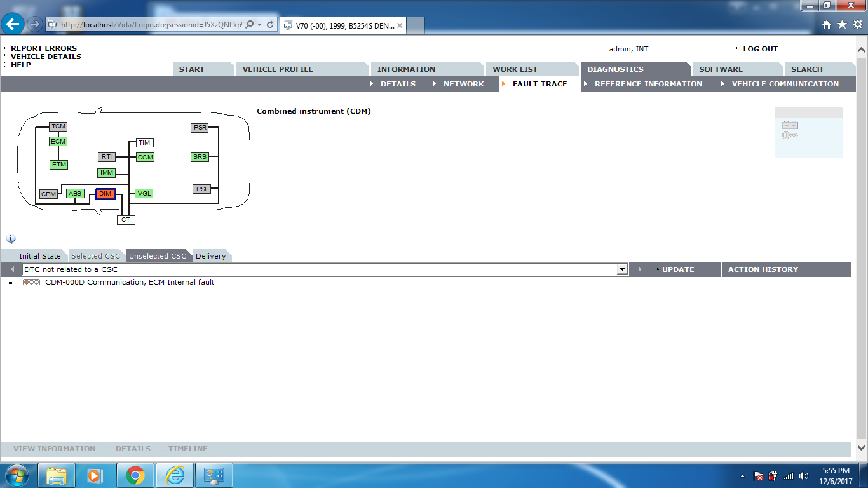Screen dimensions: 868x488
Task: Click the DTC status indicator icon
Action: 31,282
